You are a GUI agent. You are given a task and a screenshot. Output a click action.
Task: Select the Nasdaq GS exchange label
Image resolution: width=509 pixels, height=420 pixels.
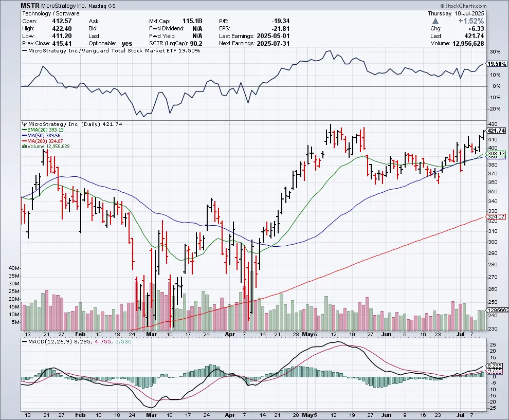tap(102, 6)
